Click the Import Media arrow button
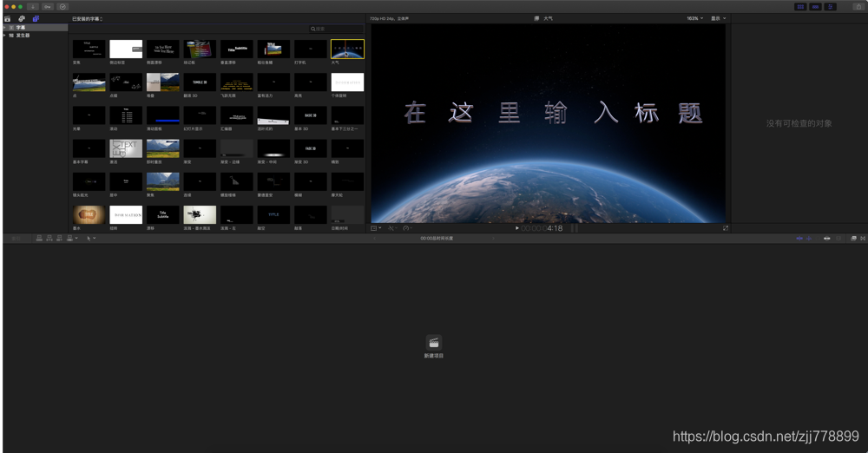The image size is (868, 453). pos(33,7)
